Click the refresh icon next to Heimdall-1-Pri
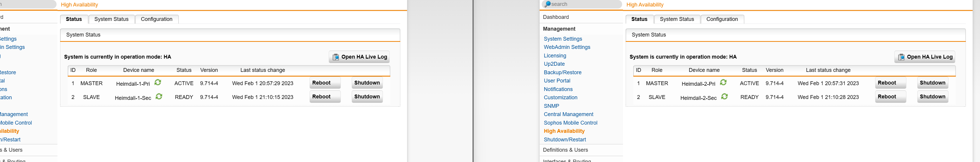The image size is (980, 162). coord(158,82)
